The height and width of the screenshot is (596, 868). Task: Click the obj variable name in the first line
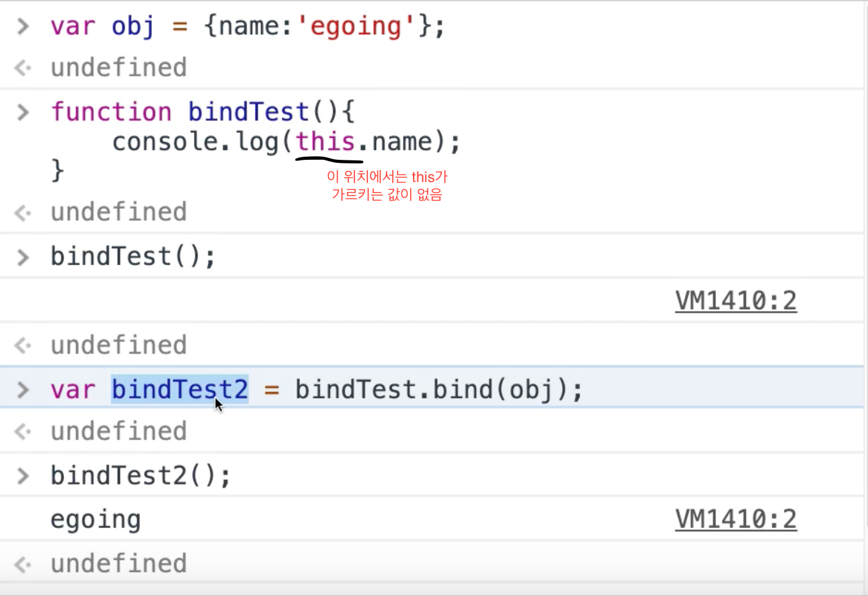133,27
